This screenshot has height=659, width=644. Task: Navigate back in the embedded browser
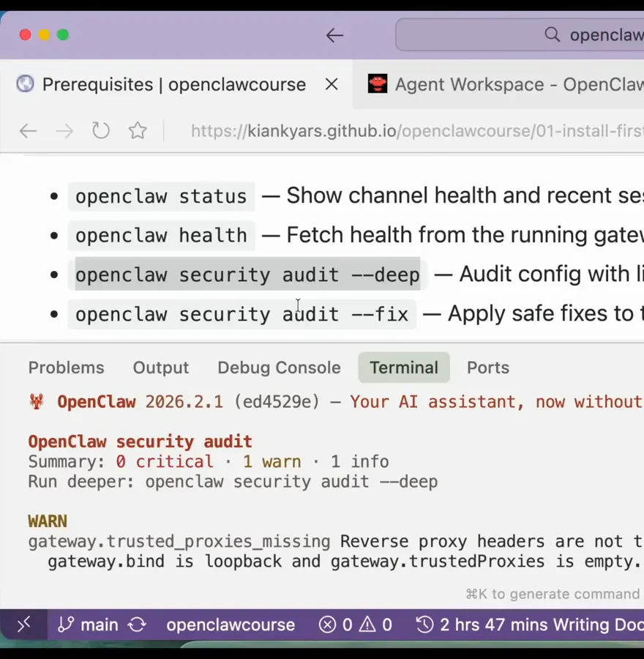(x=28, y=131)
